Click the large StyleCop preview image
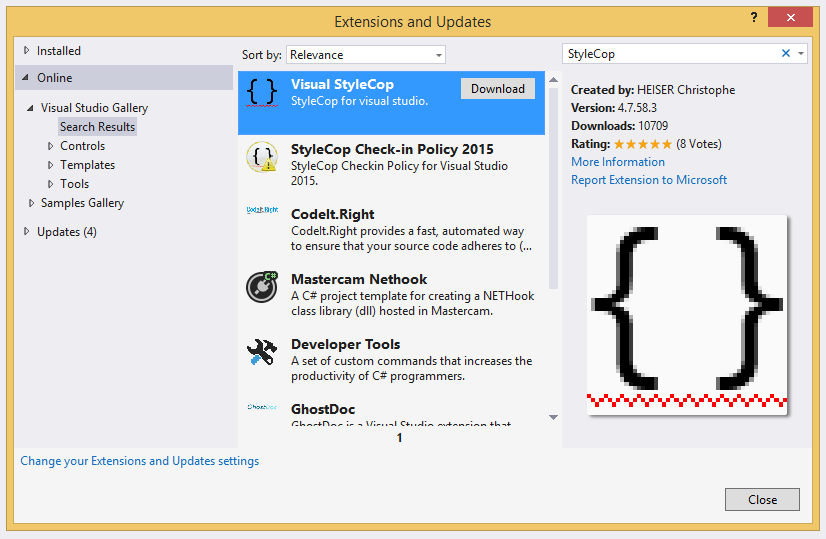Viewport: 826px width, 539px height. 687,315
